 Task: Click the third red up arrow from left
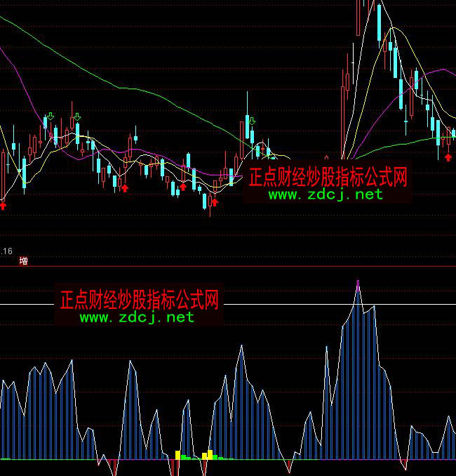[x=183, y=187]
